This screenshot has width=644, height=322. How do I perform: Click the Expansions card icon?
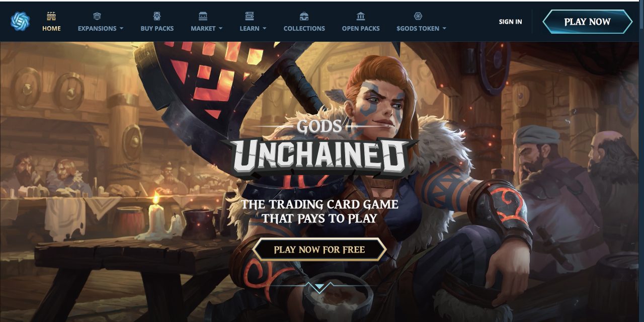[97, 16]
